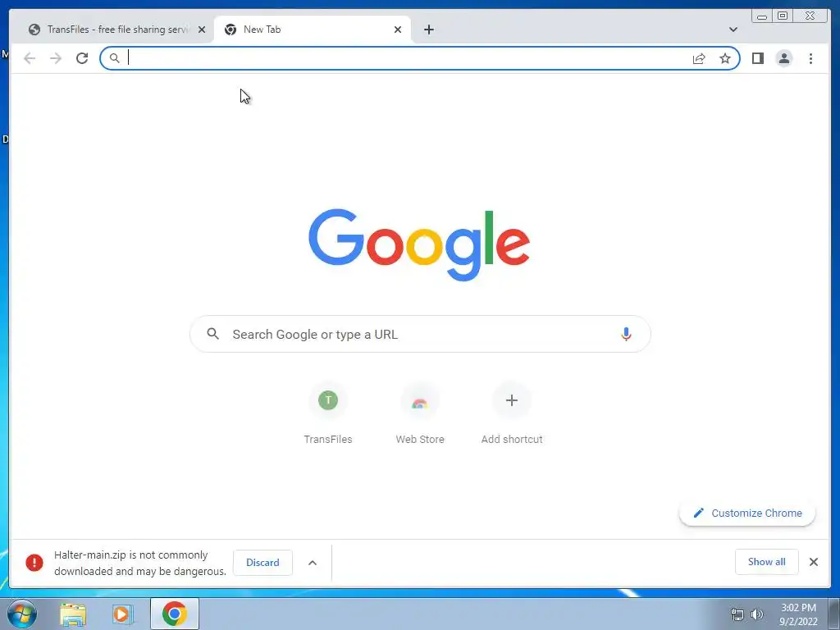
Task: Open the volume tray icon
Action: point(756,614)
